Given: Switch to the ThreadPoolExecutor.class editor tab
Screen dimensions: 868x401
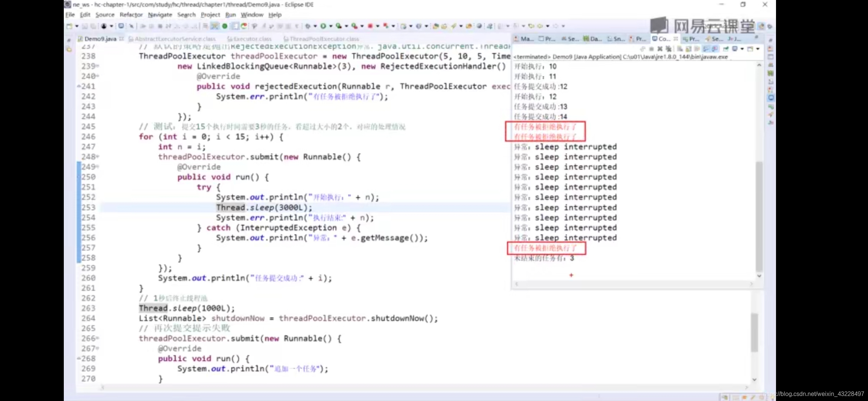Looking at the screenshot, I should coord(321,39).
